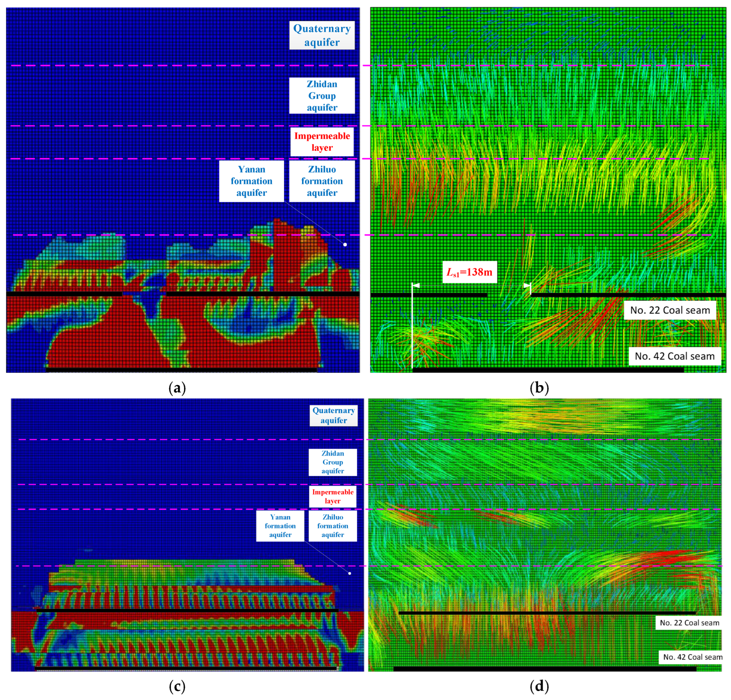Click the No. 42 Coal seam label in panel b
731x700 pixels.
click(674, 356)
